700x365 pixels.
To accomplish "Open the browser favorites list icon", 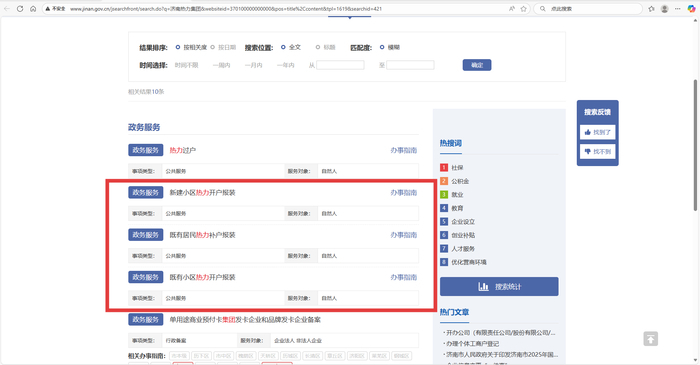I will pos(651,8).
